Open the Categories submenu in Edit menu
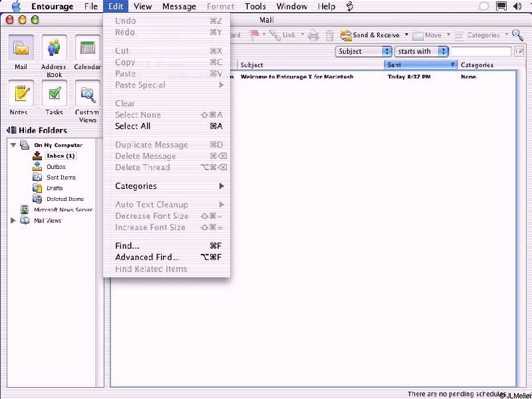 [x=167, y=186]
